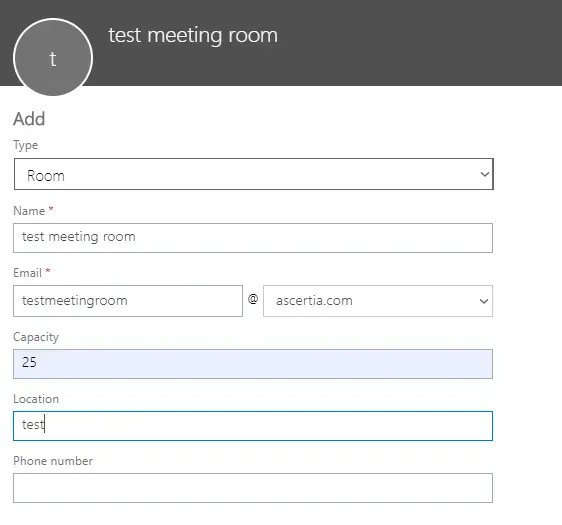Click inside the Location field with 'test'
The image size is (562, 525).
point(253,426)
